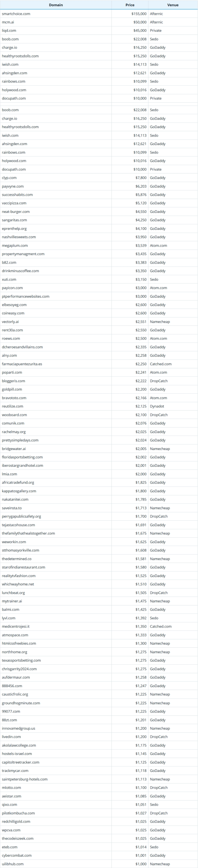This screenshot has height=868, width=198.
Task: Click the cybercombat.com domain
Action: point(17,855)
